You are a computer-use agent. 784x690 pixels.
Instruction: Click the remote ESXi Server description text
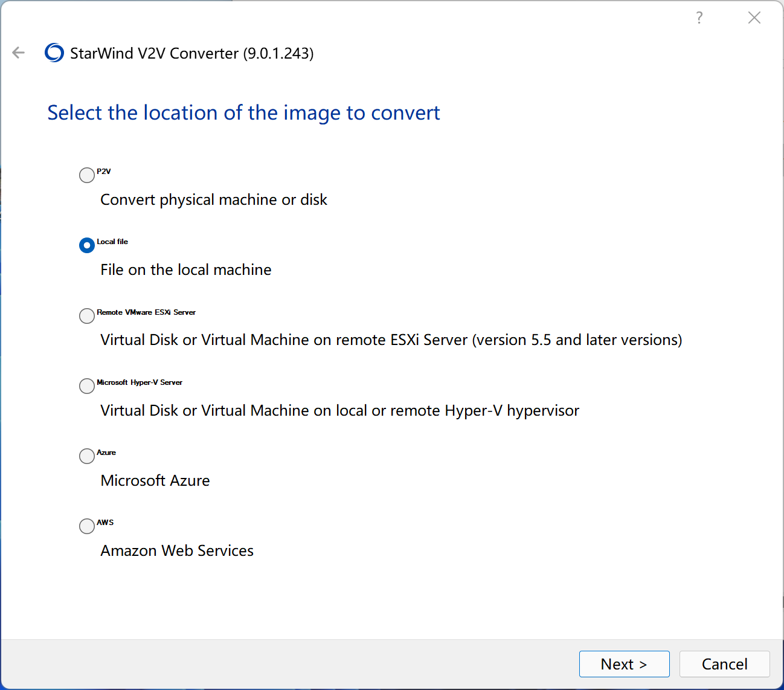click(x=391, y=340)
